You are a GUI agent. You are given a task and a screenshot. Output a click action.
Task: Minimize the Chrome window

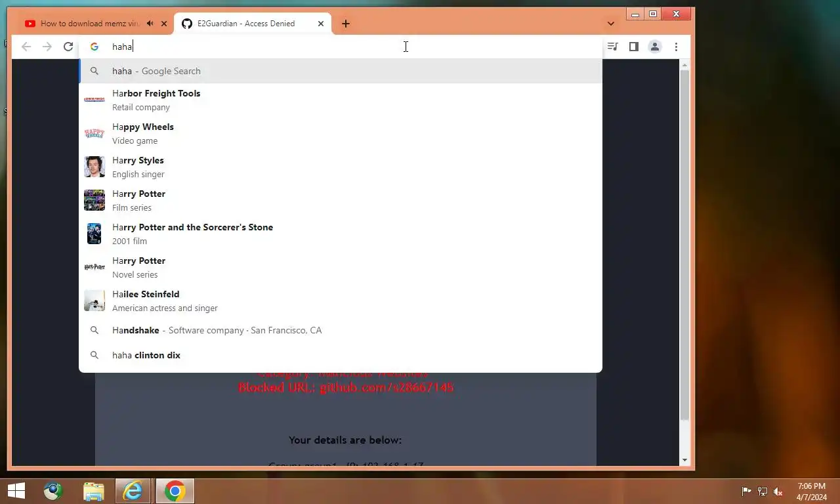(635, 14)
